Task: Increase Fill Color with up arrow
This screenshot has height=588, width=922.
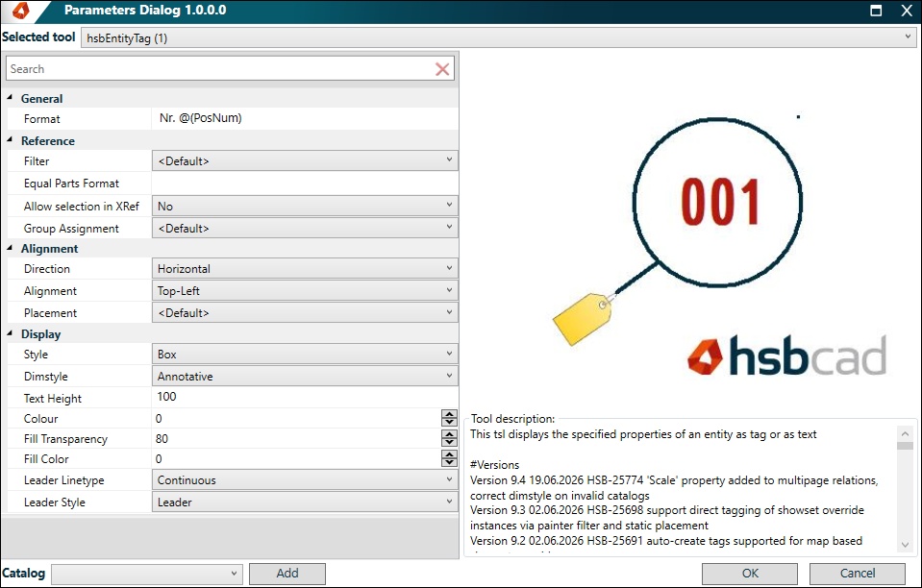Action: coord(449,454)
